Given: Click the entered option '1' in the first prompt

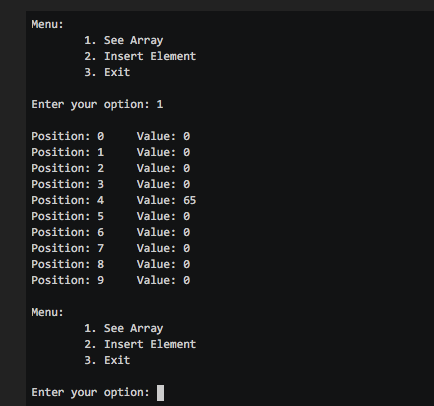Looking at the screenshot, I should coord(160,104).
